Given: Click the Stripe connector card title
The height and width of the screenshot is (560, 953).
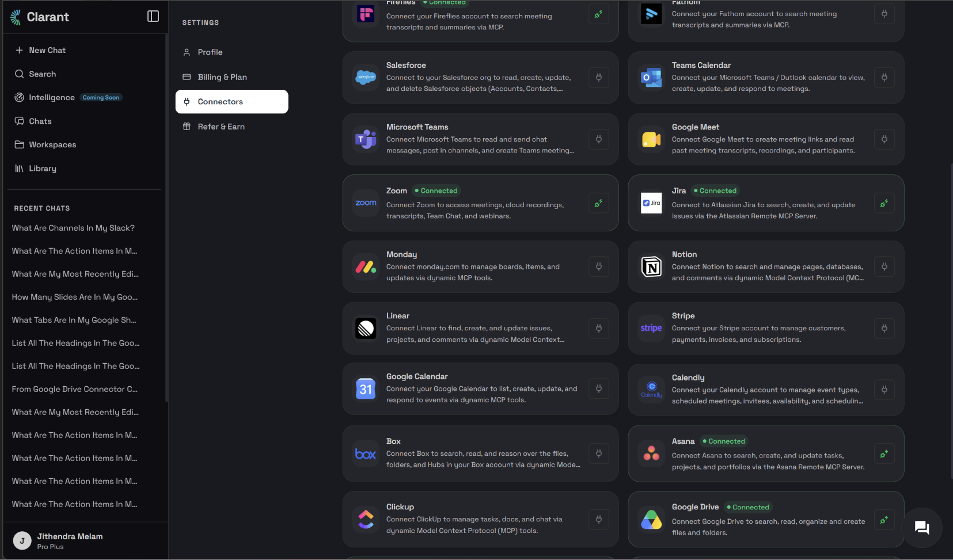Looking at the screenshot, I should [683, 316].
